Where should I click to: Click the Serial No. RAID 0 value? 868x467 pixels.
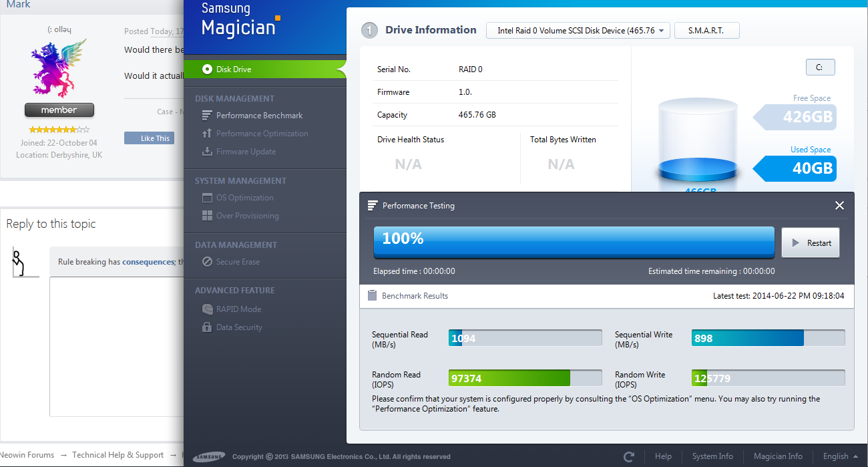[470, 69]
